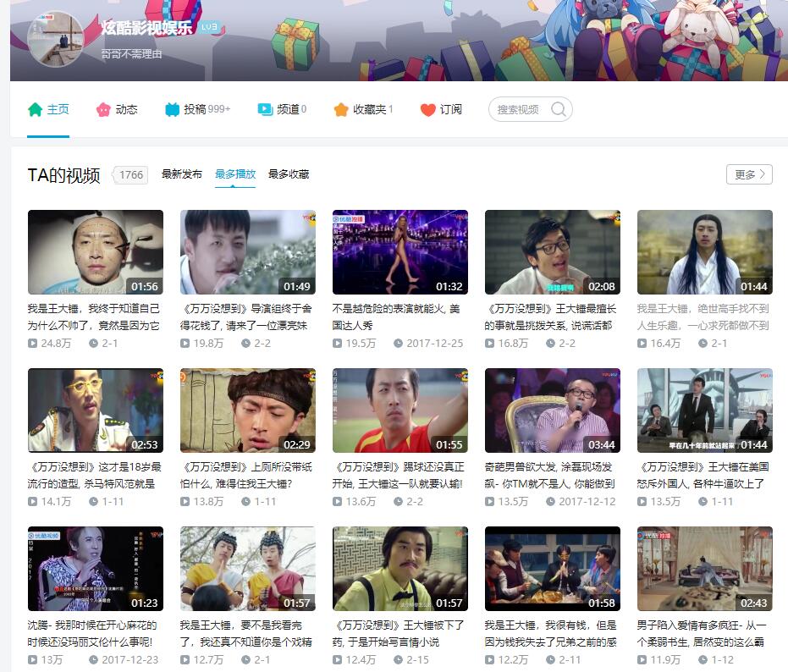Open title 王大锤被下了药, 于是开始写言情小说
This screenshot has width=788, height=672.
point(398,634)
